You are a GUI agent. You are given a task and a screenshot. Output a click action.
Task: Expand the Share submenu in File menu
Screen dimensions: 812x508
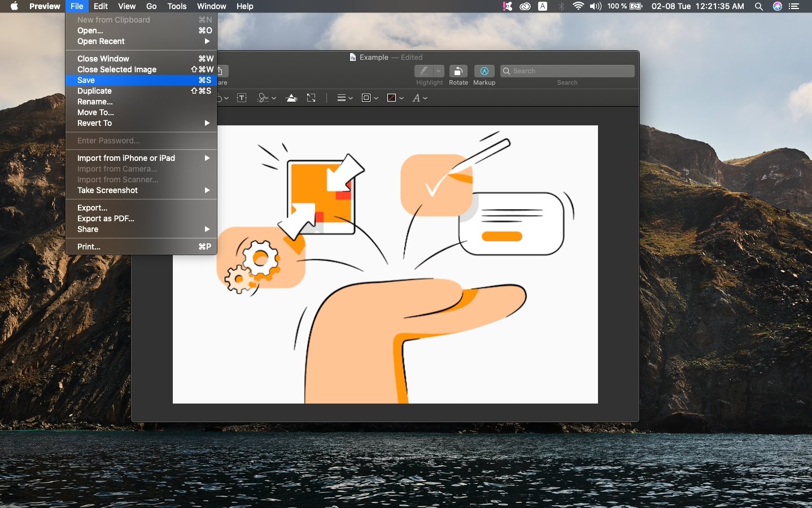[x=141, y=229]
